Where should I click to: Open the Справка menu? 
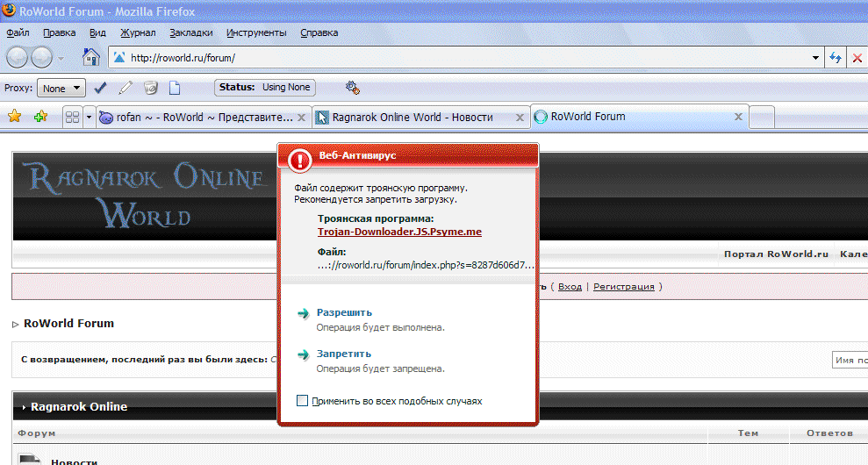[319, 32]
